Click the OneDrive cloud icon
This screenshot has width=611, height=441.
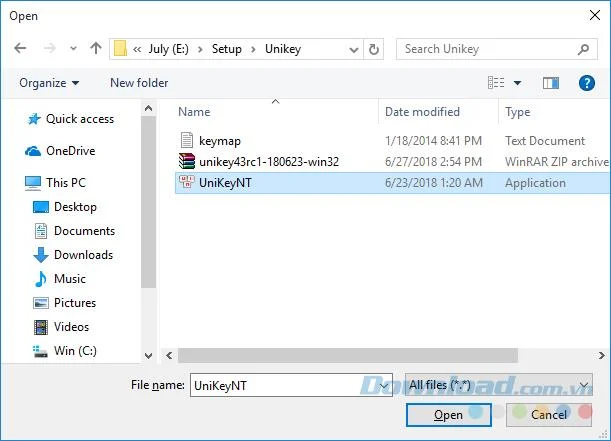point(33,151)
